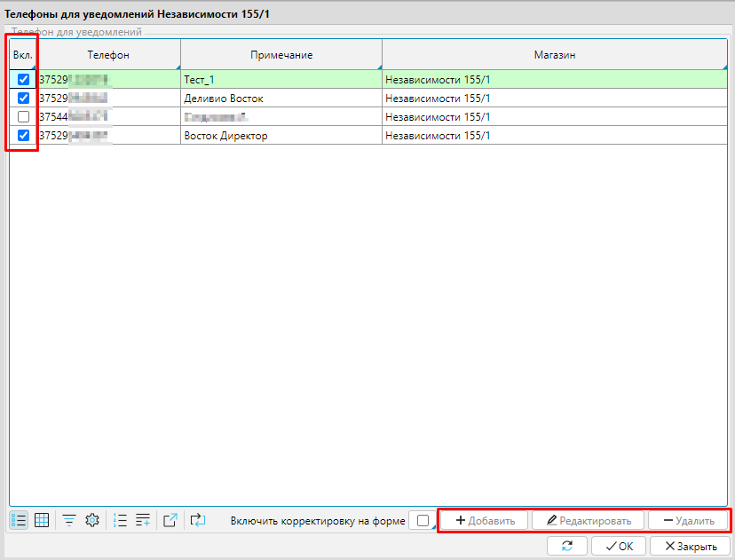Click the numbered list icon in toolbar
This screenshot has height=560, width=735.
[121, 521]
